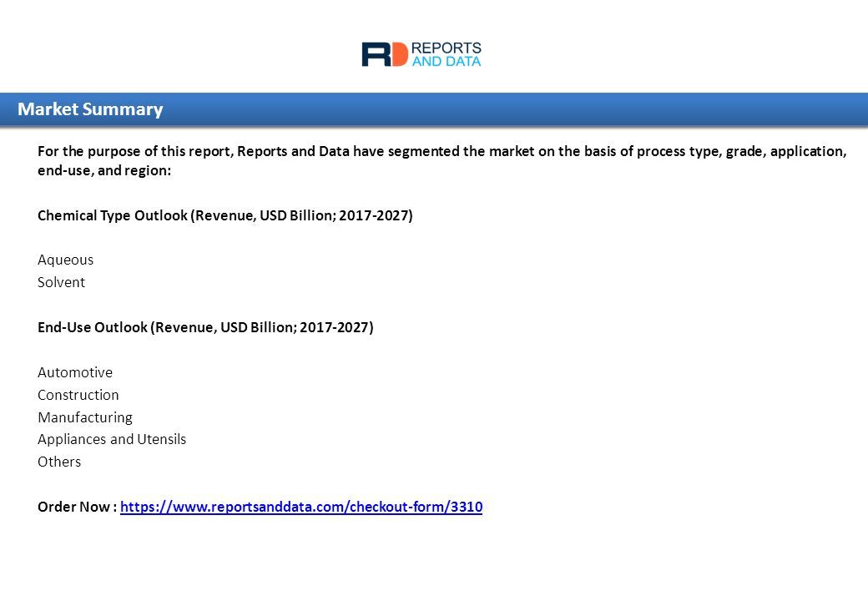
Task: Click the Market Summary heading
Action: coord(90,109)
